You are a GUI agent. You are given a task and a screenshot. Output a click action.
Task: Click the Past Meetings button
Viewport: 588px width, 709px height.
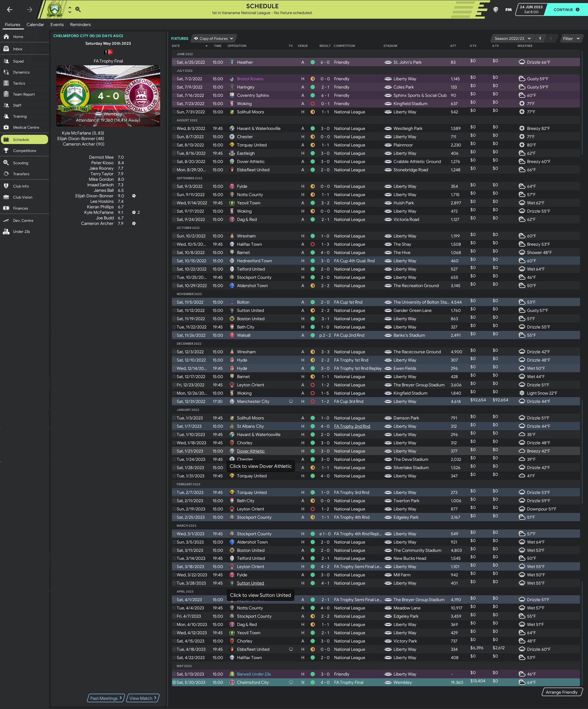click(x=106, y=698)
